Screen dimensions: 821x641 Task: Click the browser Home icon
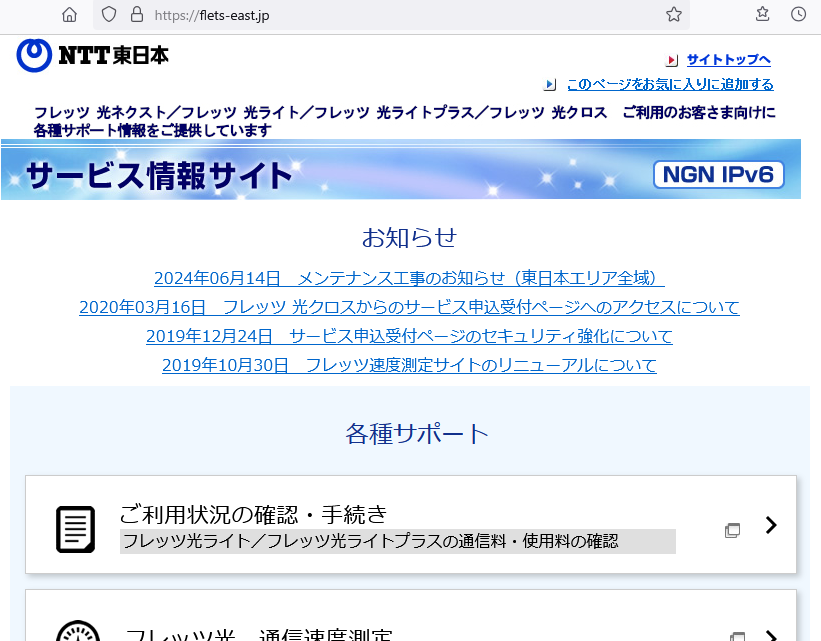click(69, 15)
